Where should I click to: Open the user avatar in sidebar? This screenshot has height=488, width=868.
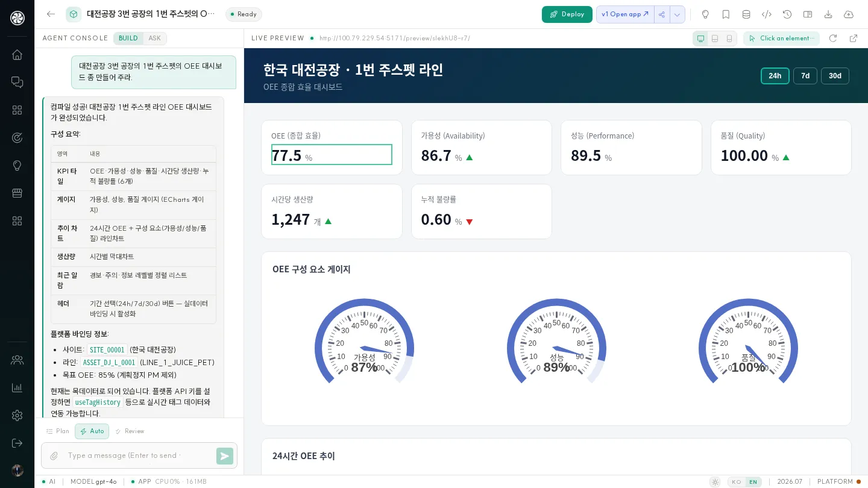[x=17, y=471]
